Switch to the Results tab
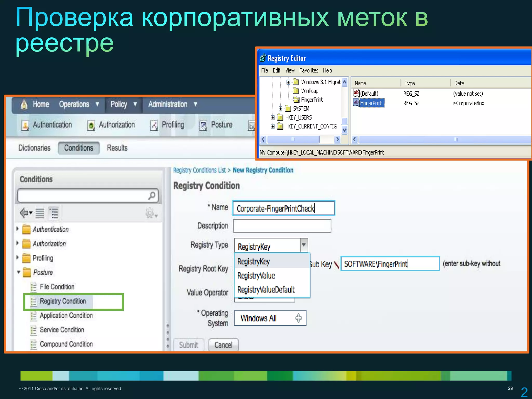The height and width of the screenshot is (399, 532). [x=117, y=148]
